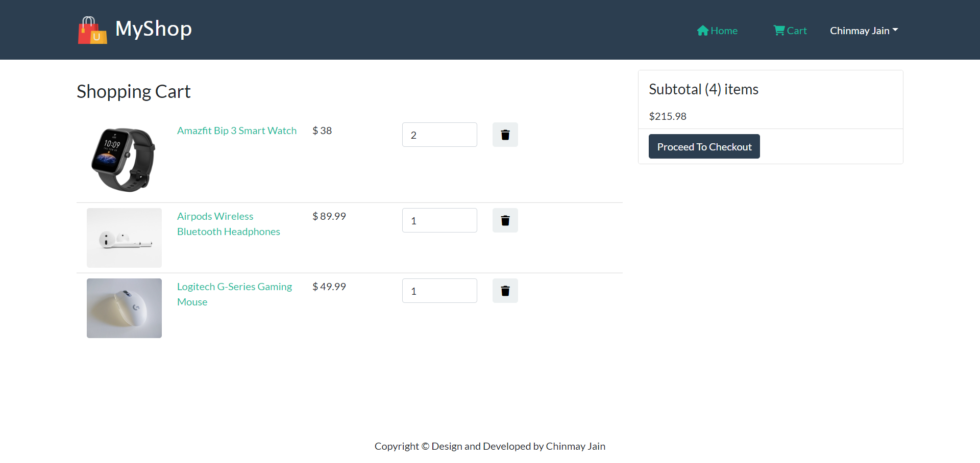Open the Amazfit Bip 3 Smart Watch product link
Screen dimensions: 980x463
236,130
